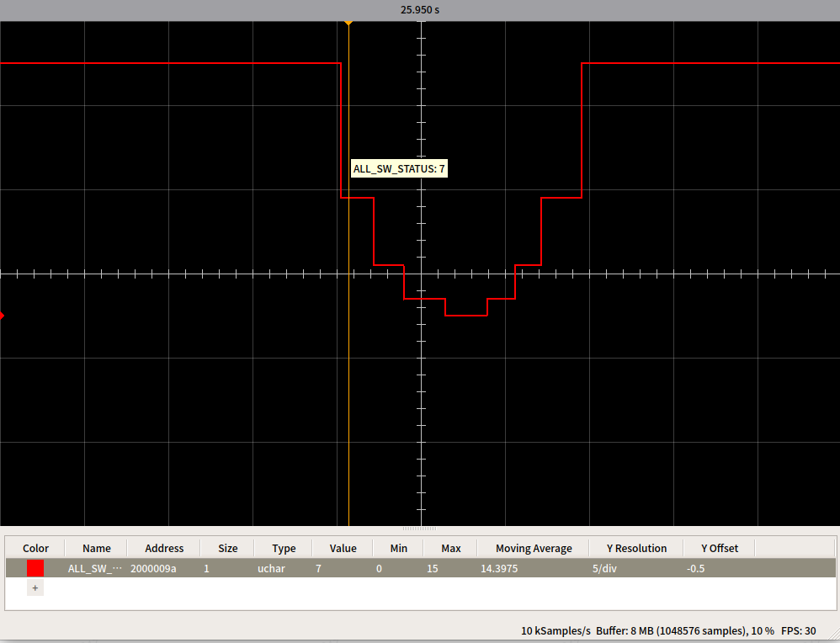
Task: Click the 25.950 s time header bar
Action: [420, 10]
